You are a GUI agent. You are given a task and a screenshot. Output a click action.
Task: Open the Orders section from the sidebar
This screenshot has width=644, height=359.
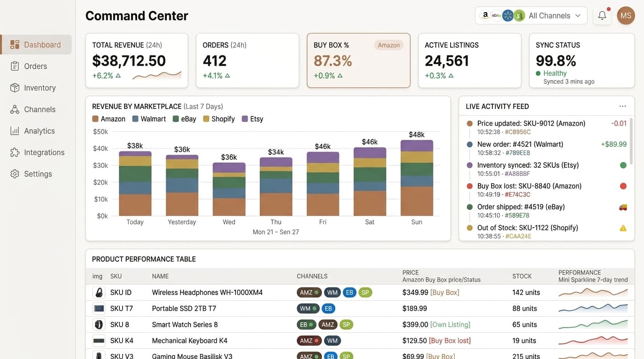(36, 66)
